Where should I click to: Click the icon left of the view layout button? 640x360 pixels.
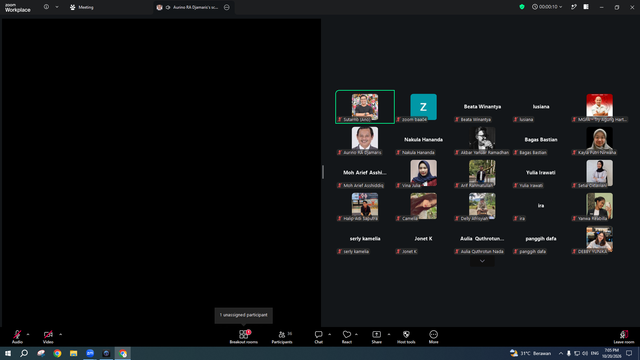573,7
